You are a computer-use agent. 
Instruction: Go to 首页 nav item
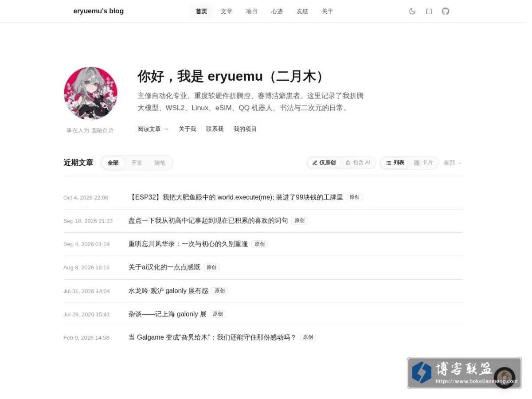(201, 12)
